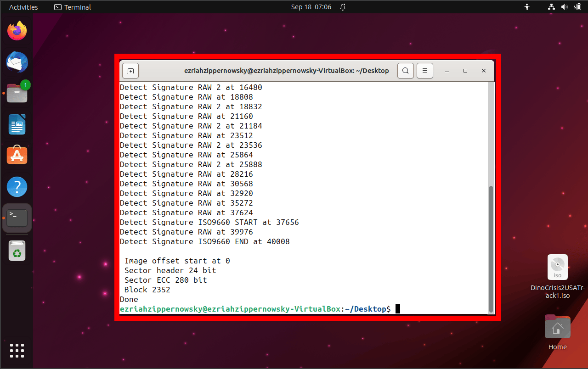Open a new terminal tab
The image size is (588, 369).
[x=130, y=71]
